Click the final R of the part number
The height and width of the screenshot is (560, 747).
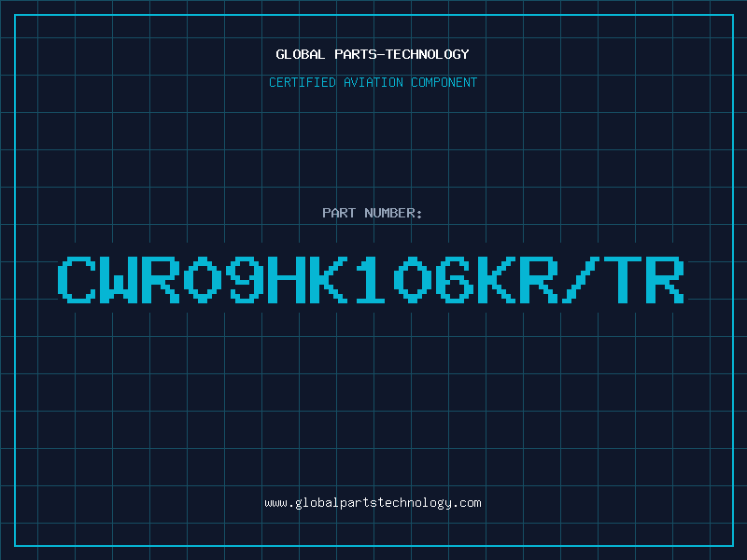click(665, 279)
